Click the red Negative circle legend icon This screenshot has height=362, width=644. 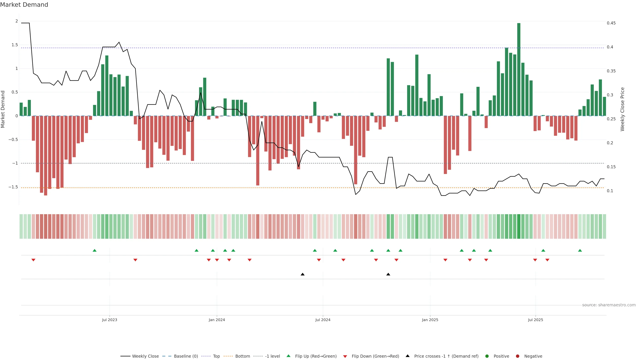click(x=518, y=356)
